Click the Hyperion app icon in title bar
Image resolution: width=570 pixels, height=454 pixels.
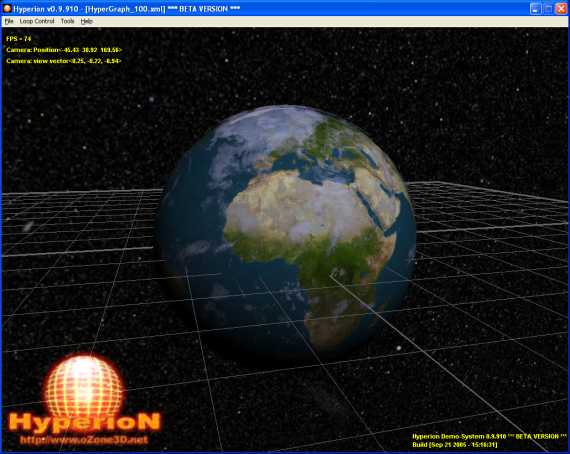coord(7,8)
